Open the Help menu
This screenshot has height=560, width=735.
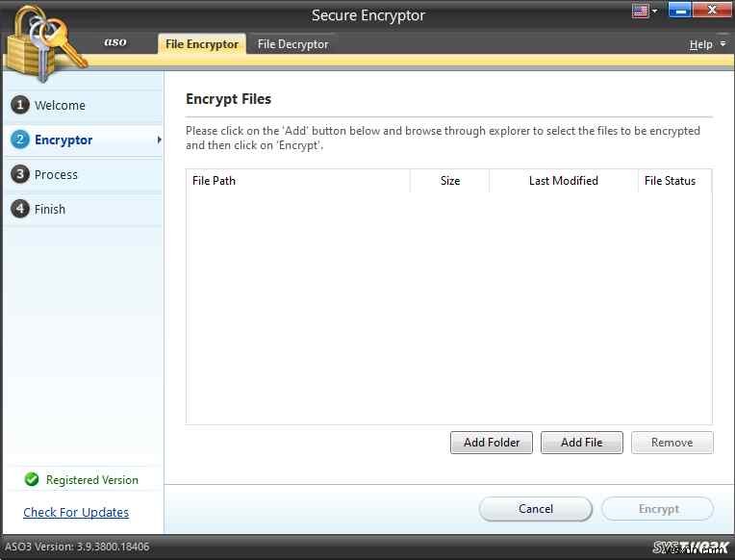[700, 44]
